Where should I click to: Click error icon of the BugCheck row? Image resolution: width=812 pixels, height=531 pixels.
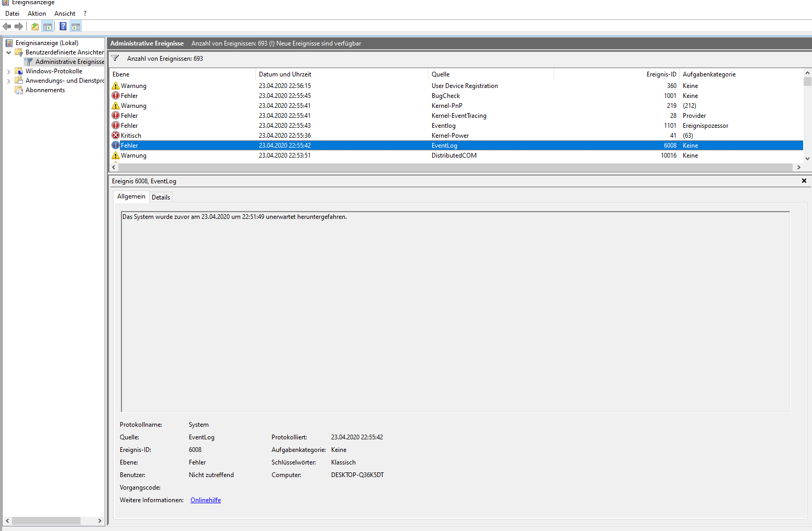click(x=116, y=96)
